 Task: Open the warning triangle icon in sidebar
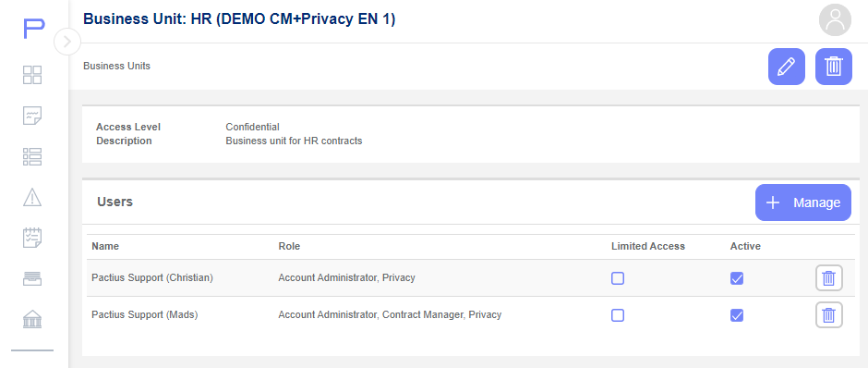pos(32,197)
